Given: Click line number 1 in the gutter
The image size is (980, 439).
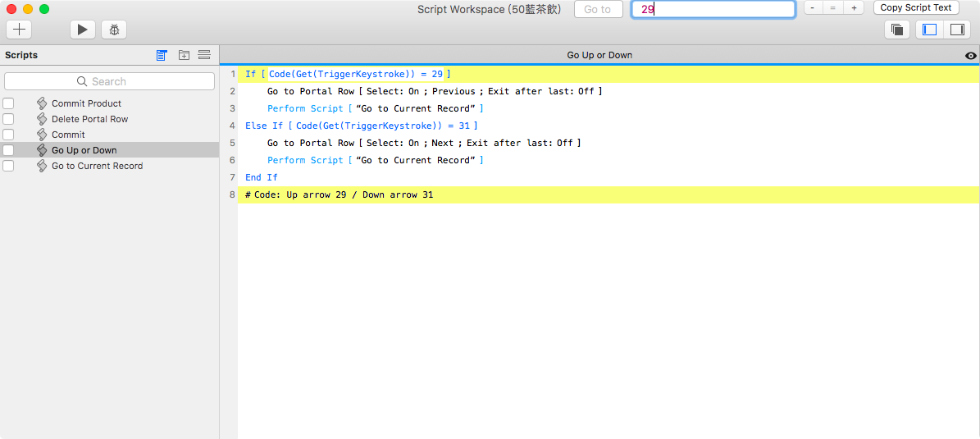Looking at the screenshot, I should (x=233, y=75).
